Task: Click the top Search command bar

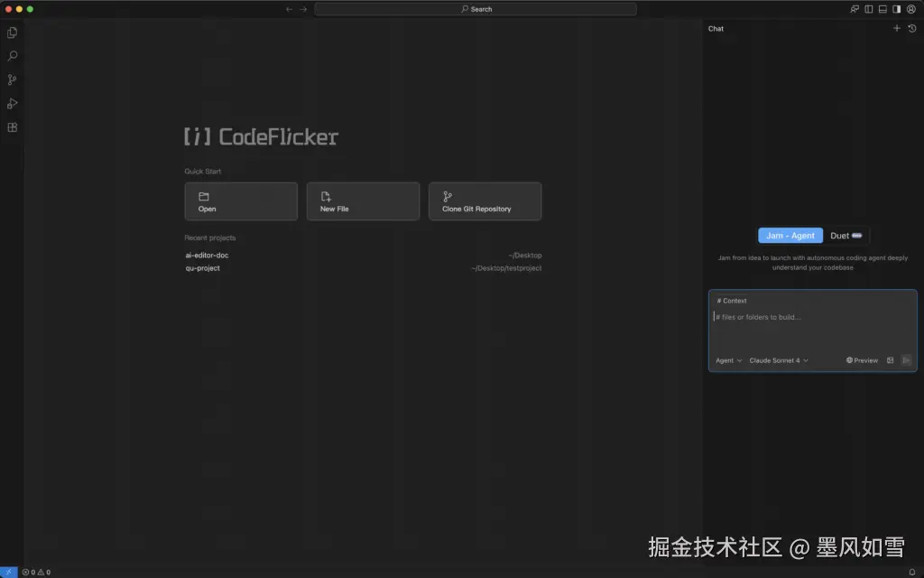Action: point(476,9)
